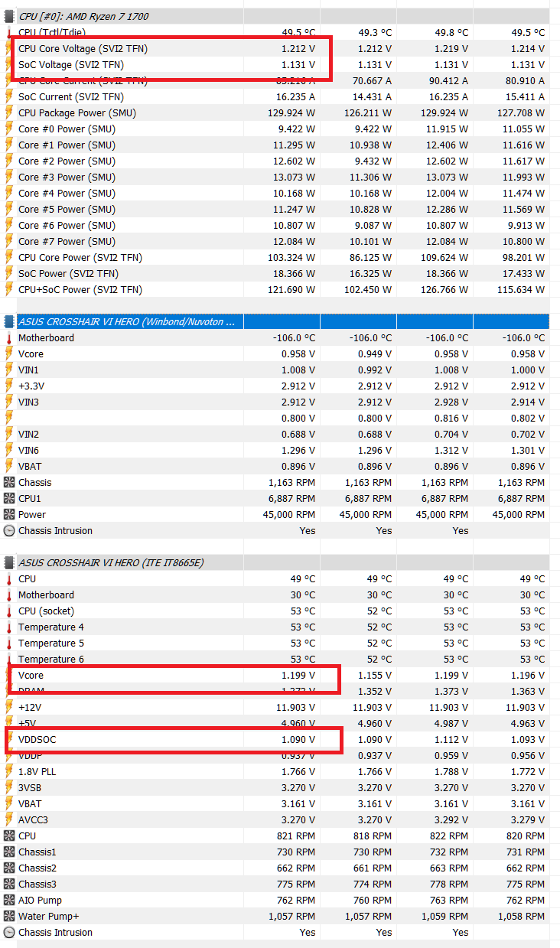This screenshot has width=560, height=948.
Task: Click the lightning icon beside 1.8V PLL
Action: [9, 771]
